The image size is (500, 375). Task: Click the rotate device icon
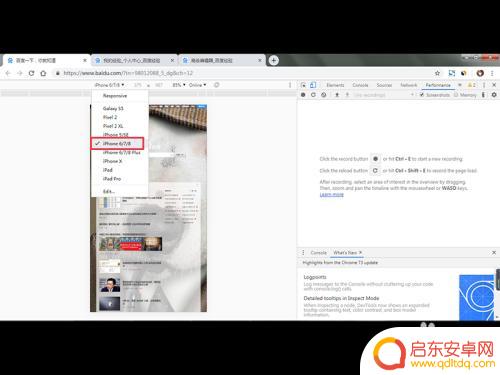point(216,85)
